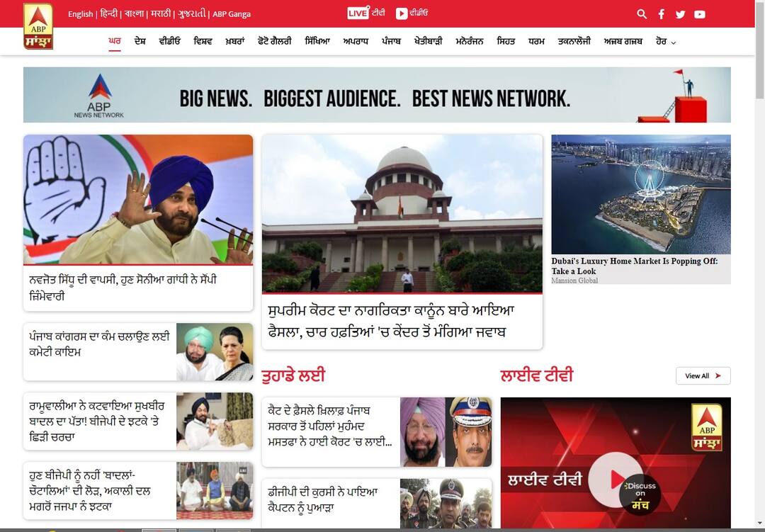
Task: Click the Dubai Luxury Home Market ad
Action: pos(640,209)
